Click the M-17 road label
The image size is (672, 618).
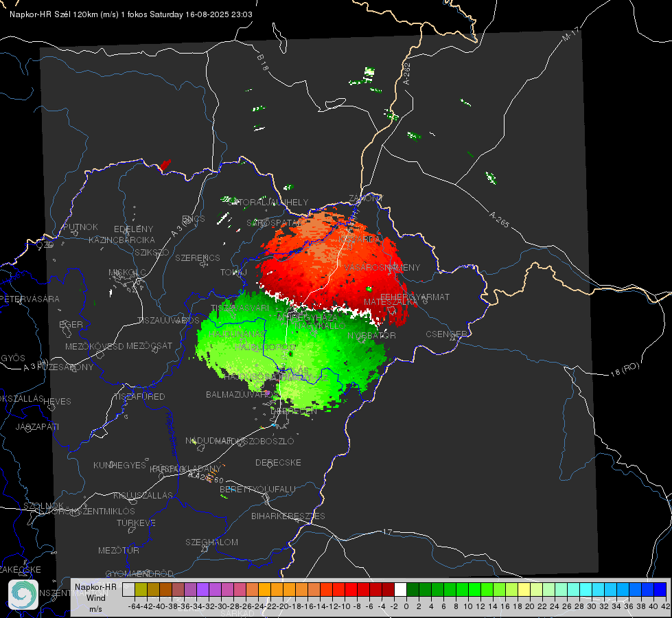pos(571,34)
